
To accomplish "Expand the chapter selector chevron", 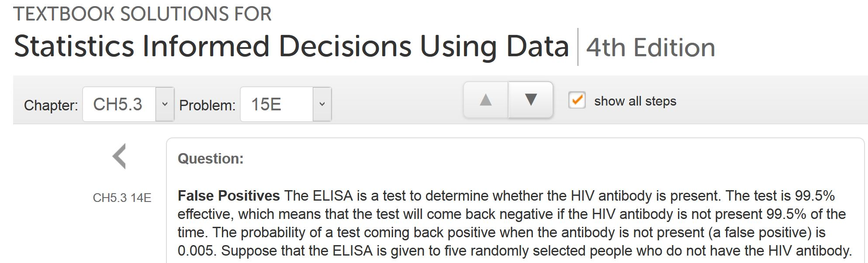I will [x=165, y=104].
